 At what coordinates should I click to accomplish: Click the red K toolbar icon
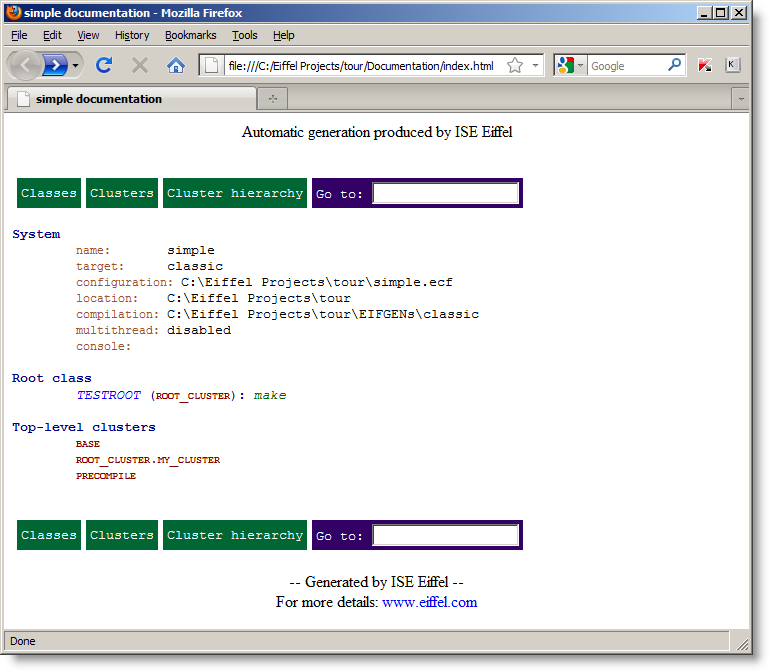[705, 65]
